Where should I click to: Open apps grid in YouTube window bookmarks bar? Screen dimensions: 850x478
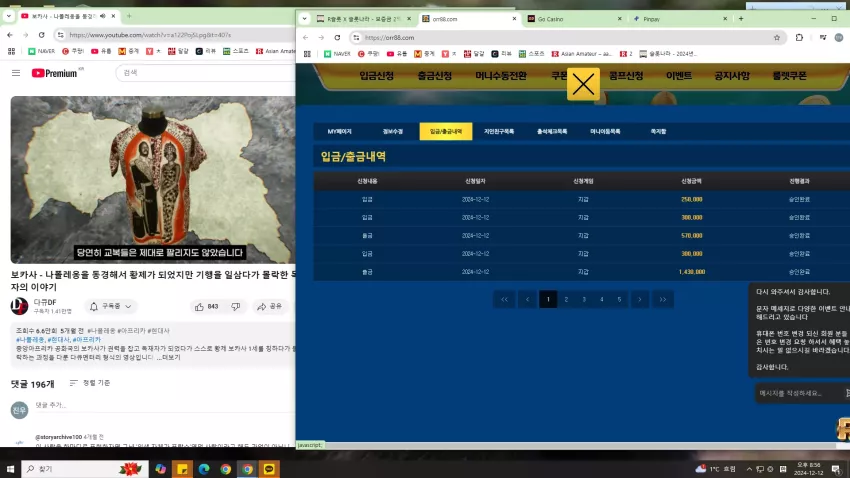[11, 51]
